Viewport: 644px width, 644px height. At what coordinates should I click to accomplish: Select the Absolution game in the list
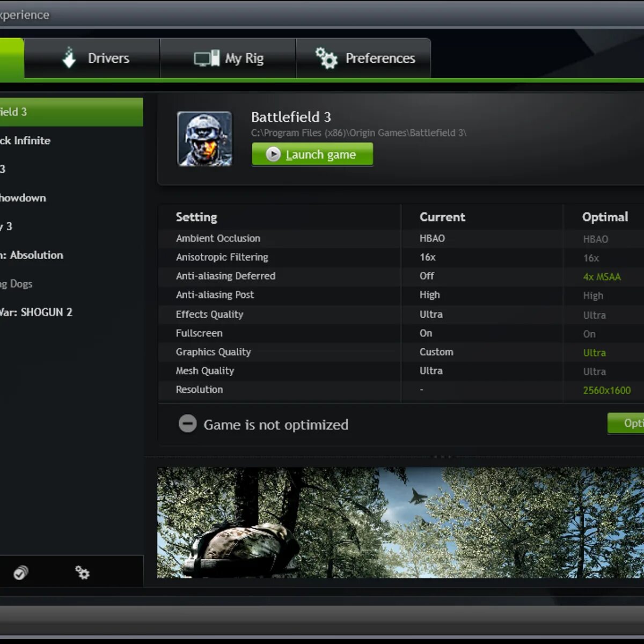coord(71,255)
